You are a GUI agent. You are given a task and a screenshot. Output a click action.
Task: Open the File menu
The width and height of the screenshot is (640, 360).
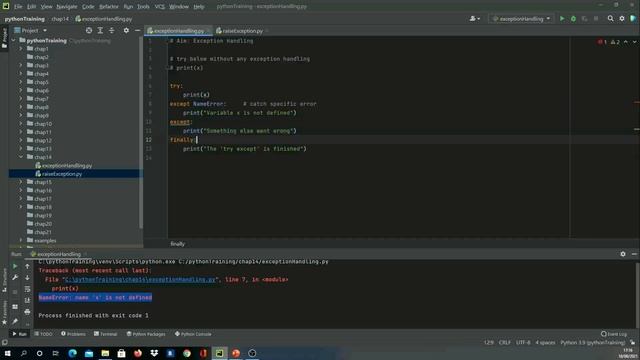point(18,7)
